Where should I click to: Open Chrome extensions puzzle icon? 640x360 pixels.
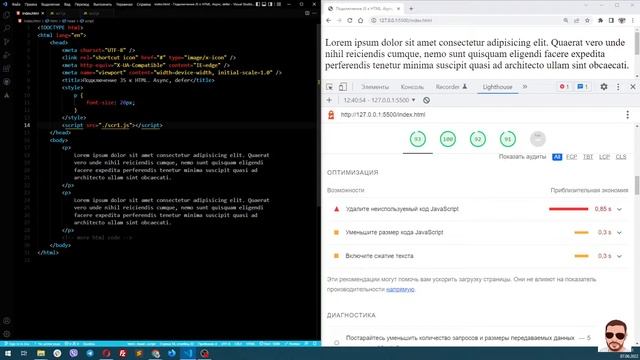[600, 20]
